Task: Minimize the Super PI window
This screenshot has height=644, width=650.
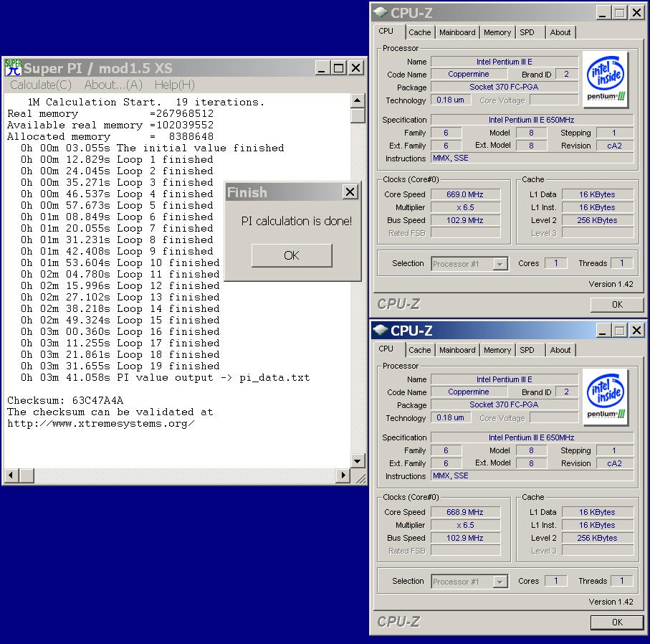Action: coord(322,68)
